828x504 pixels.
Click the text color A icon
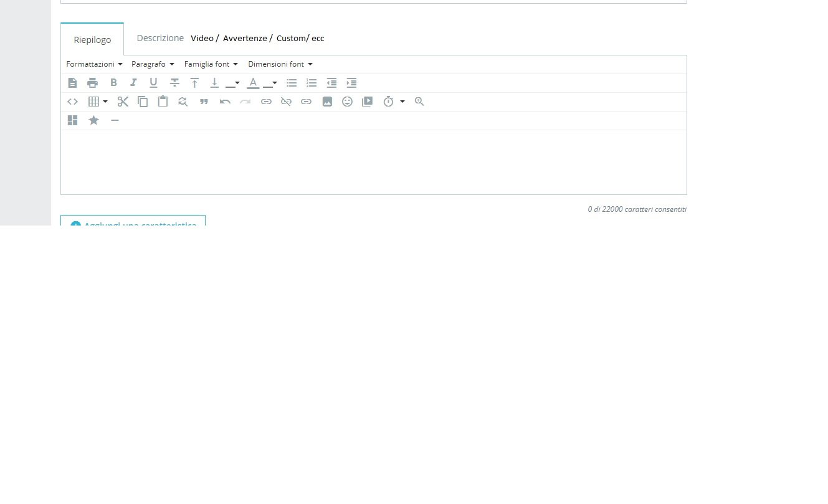pyautogui.click(x=253, y=83)
